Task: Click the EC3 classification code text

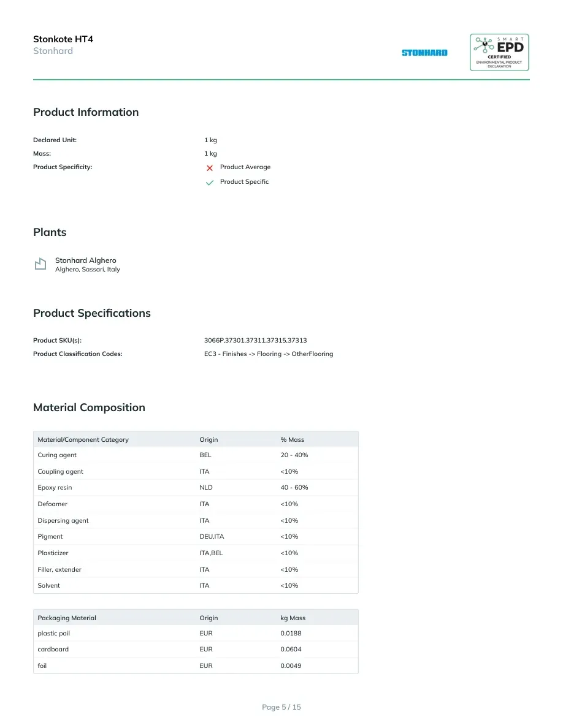Action: coord(269,354)
